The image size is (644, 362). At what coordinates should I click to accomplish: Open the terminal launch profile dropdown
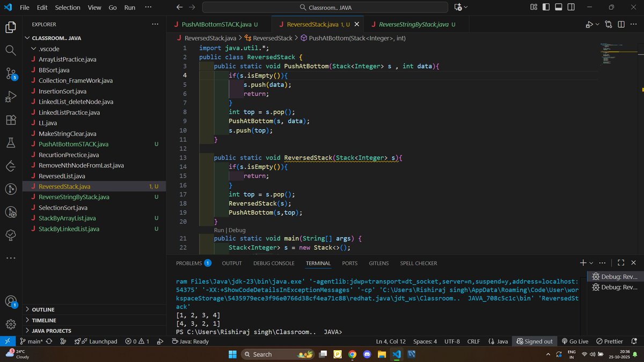(591, 263)
